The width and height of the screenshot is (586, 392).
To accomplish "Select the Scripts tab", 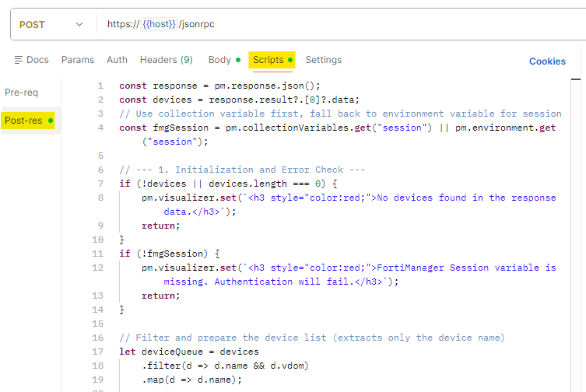I will (x=272, y=60).
